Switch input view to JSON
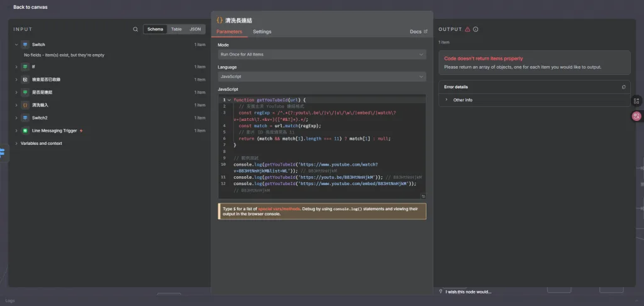 point(195,29)
